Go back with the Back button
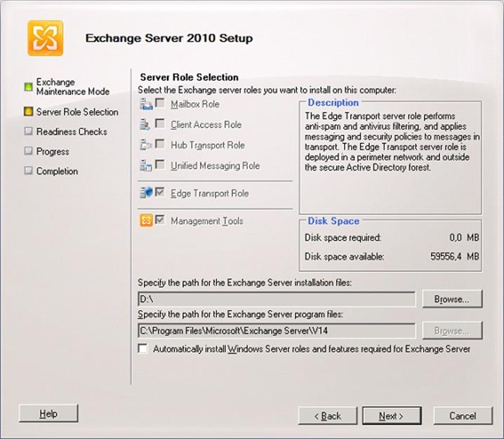 point(328,416)
